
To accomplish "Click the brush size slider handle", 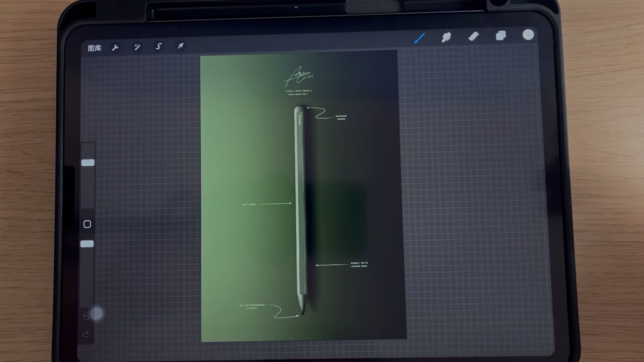I will point(88,163).
